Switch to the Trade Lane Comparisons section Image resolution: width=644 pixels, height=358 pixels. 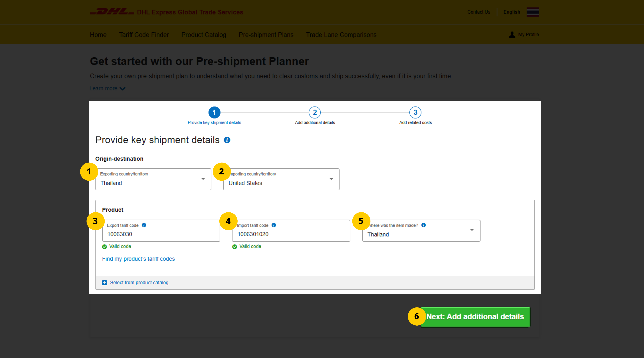click(341, 35)
